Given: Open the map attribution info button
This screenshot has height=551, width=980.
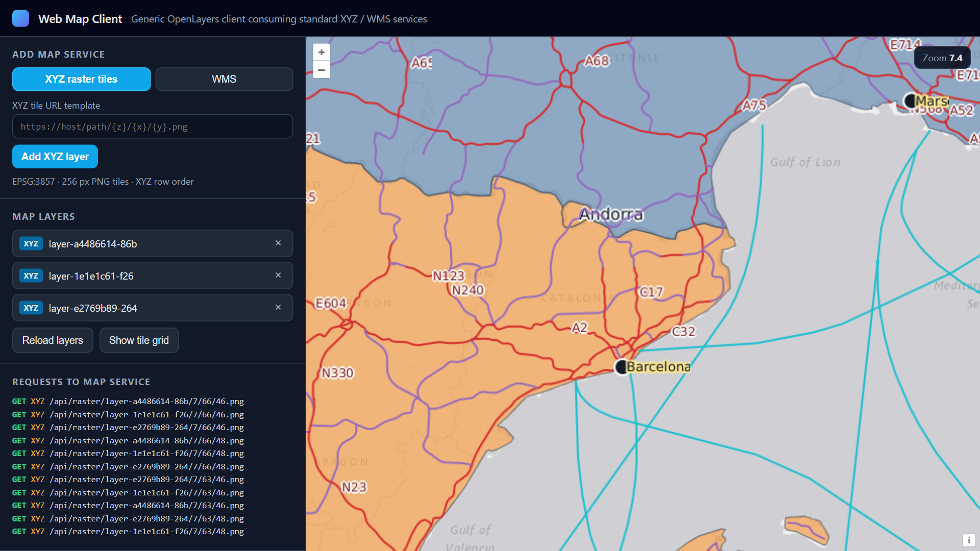Looking at the screenshot, I should tap(969, 540).
